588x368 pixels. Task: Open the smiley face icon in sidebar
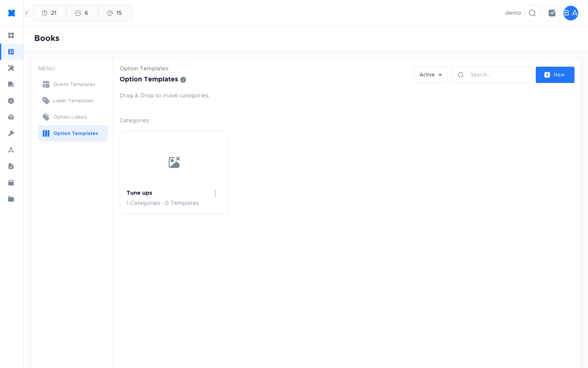click(11, 101)
